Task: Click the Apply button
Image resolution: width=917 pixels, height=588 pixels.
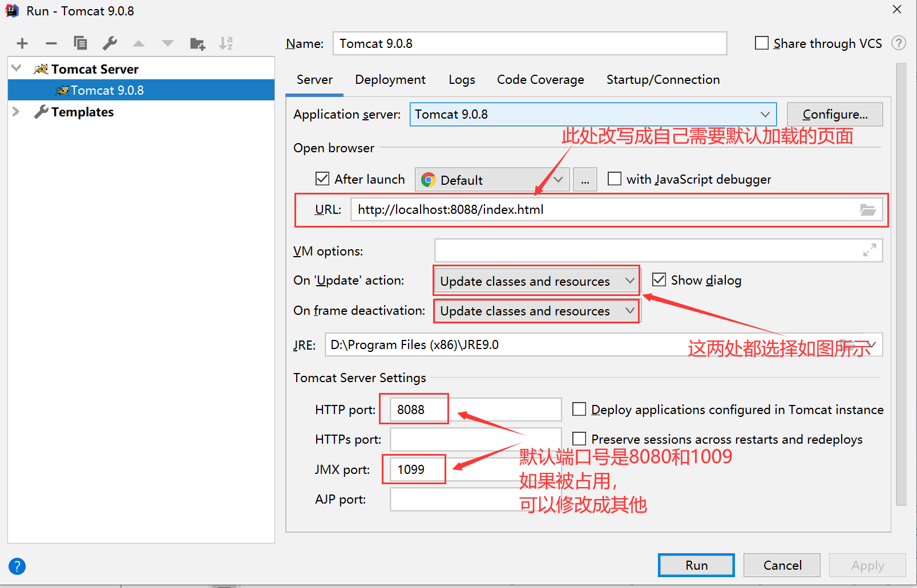Action: coord(867,565)
